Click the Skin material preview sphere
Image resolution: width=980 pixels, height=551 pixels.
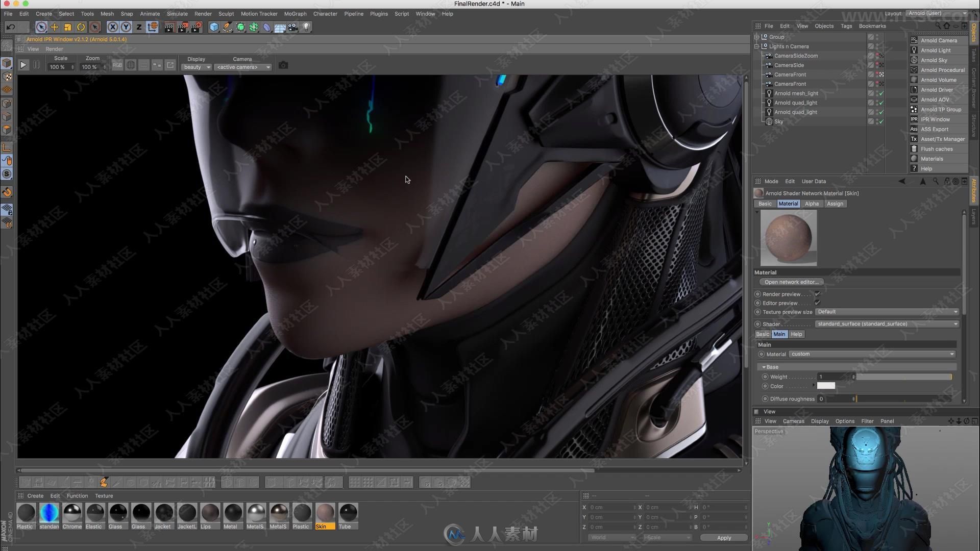tap(789, 238)
